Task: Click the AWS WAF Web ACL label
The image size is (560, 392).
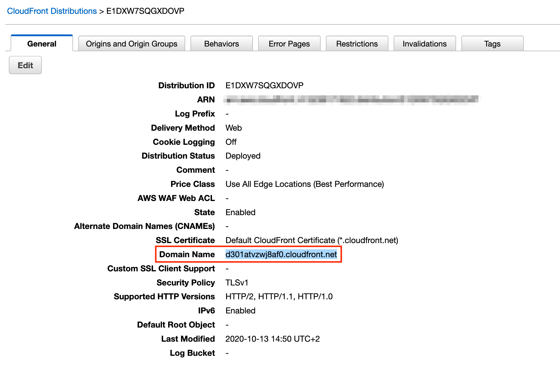Action: tap(176, 198)
